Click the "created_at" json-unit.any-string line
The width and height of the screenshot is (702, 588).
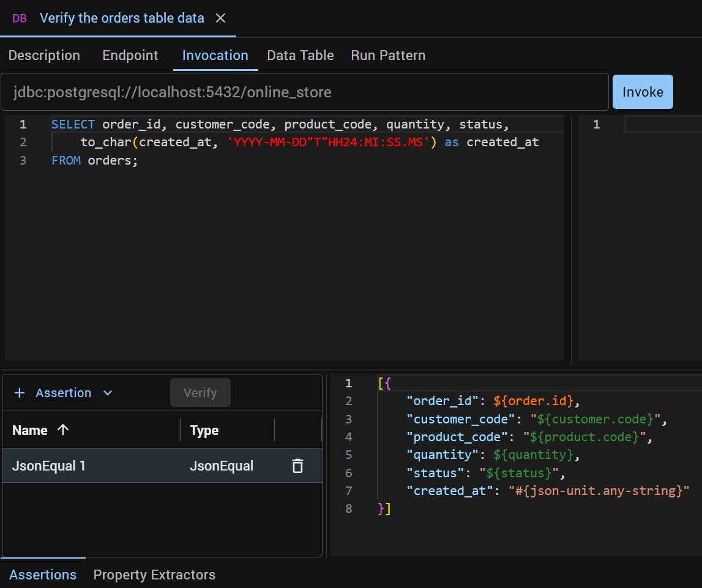click(x=548, y=491)
